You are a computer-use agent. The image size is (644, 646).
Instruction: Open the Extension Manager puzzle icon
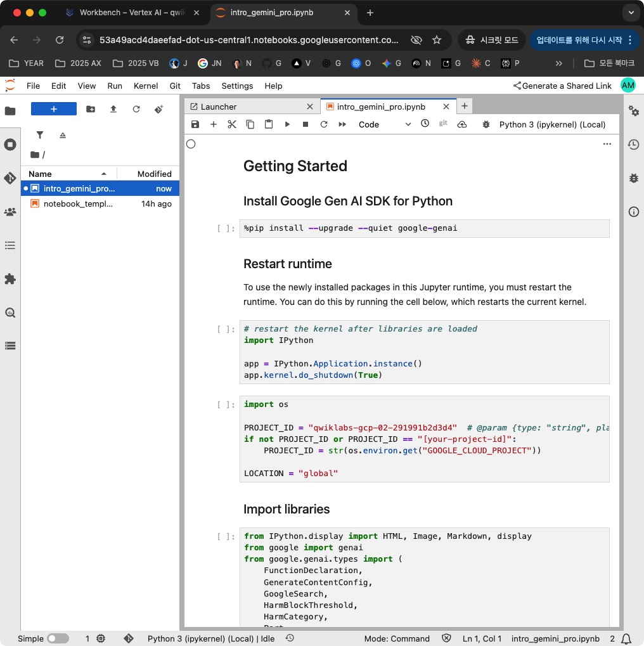(x=10, y=279)
